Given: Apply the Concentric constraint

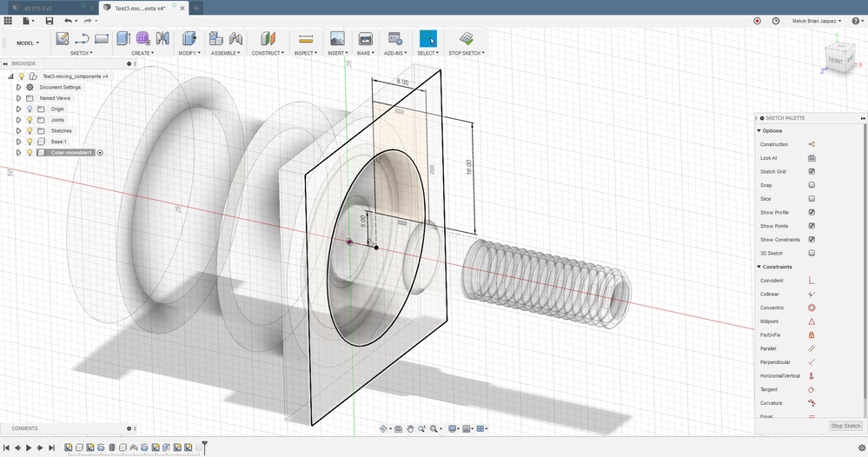Looking at the screenshot, I should pyautogui.click(x=812, y=308).
